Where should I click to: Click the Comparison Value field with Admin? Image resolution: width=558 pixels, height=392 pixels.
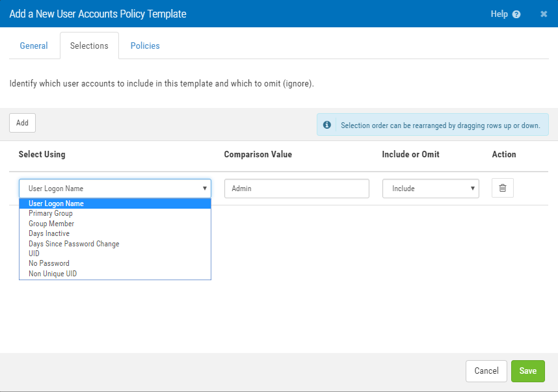[297, 189]
